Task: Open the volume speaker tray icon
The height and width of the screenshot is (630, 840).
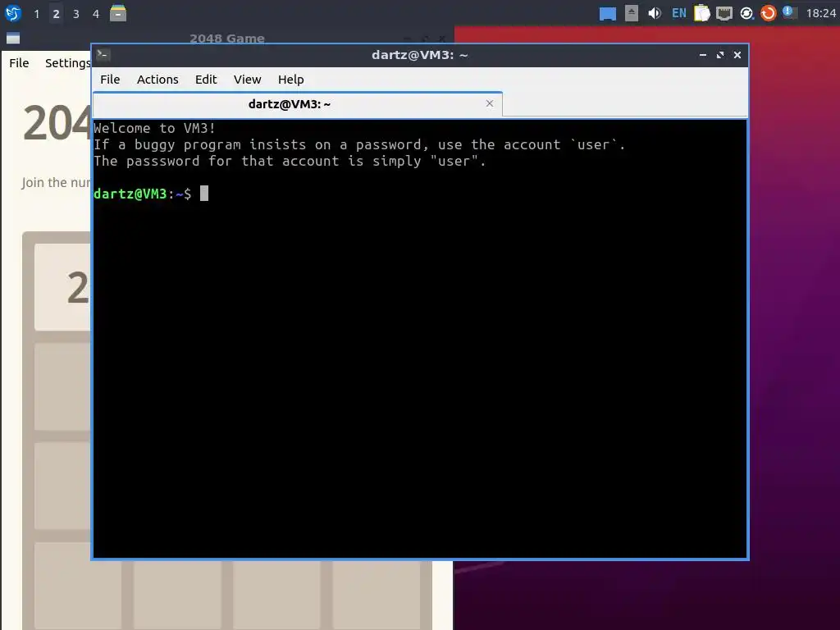Action: click(654, 13)
